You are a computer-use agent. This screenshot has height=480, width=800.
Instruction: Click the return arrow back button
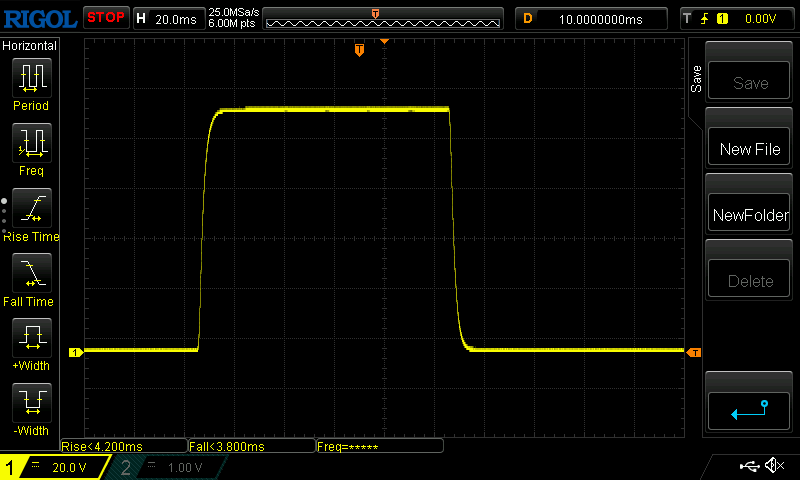[750, 409]
